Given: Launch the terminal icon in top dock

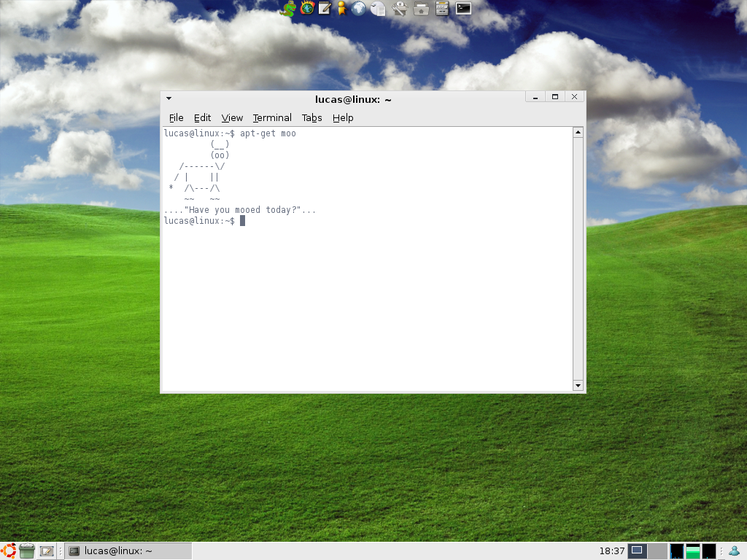Looking at the screenshot, I should (x=463, y=8).
